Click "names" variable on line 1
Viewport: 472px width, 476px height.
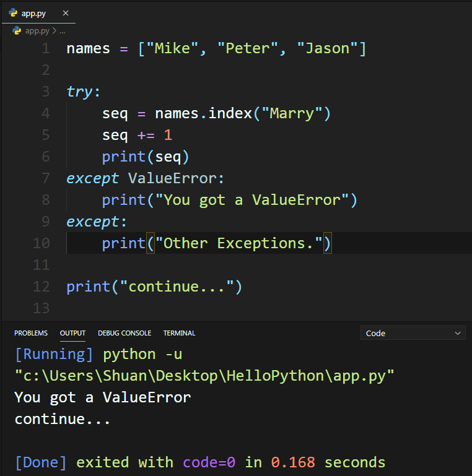[x=88, y=48]
